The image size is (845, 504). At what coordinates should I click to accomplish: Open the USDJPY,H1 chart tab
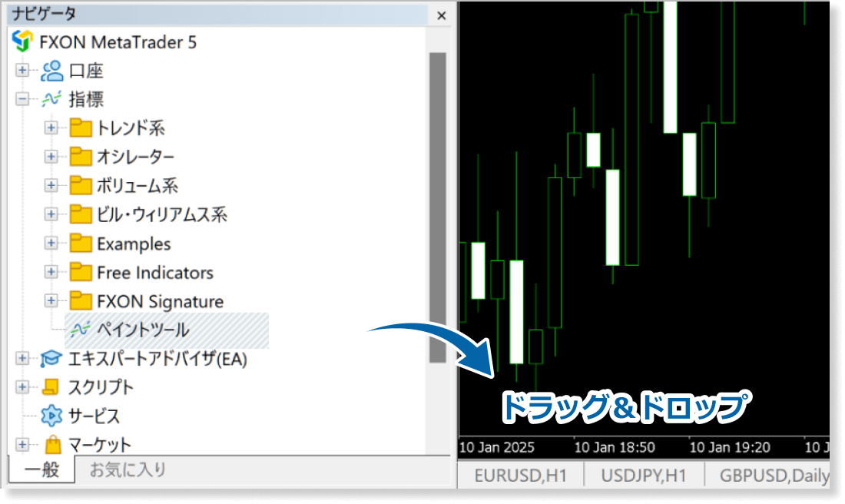pyautogui.click(x=644, y=476)
